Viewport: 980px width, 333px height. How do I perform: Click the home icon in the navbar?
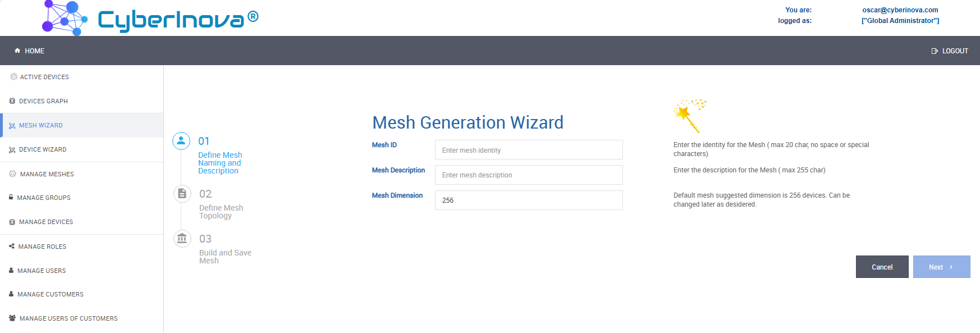tap(17, 51)
